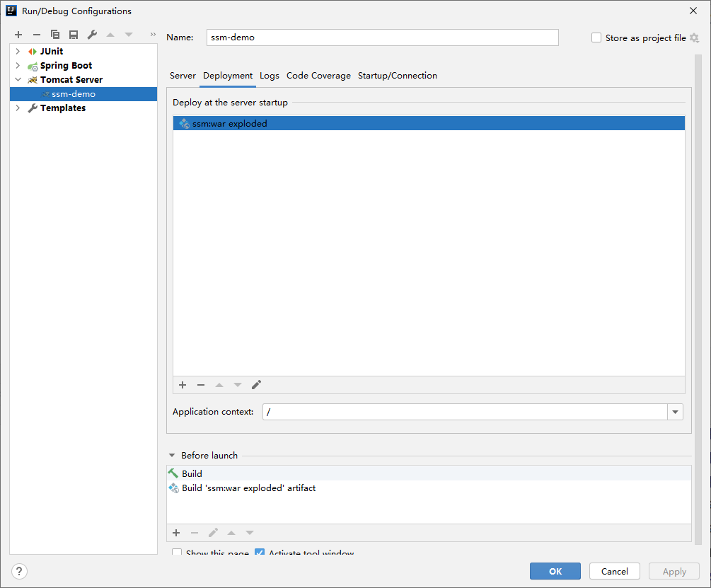Image resolution: width=711 pixels, height=588 pixels.
Task: Move configuration up arrow in left toolbar
Action: (110, 35)
